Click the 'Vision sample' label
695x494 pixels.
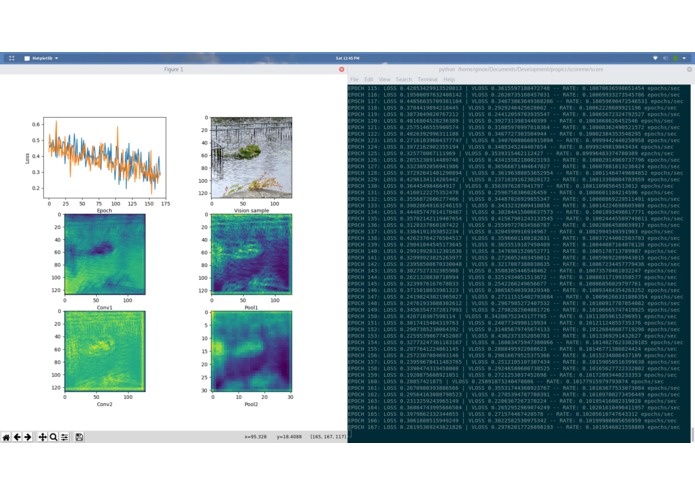[x=251, y=210]
